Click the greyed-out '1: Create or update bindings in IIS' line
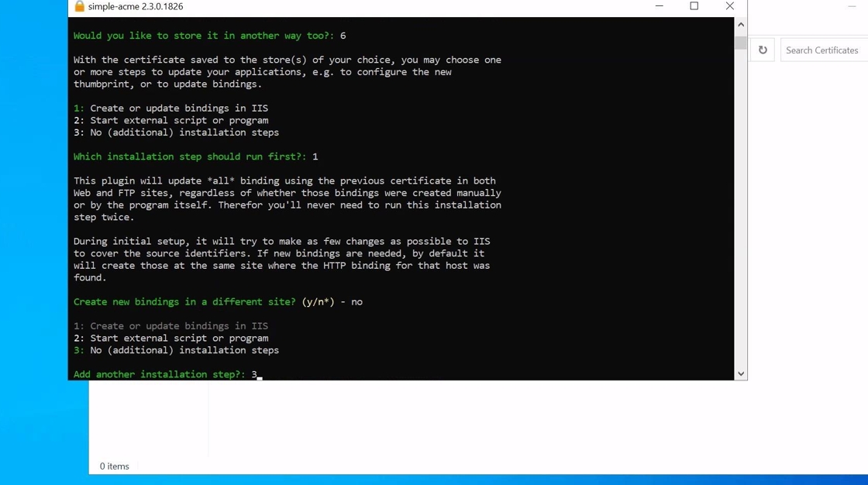The image size is (868, 485). click(170, 326)
